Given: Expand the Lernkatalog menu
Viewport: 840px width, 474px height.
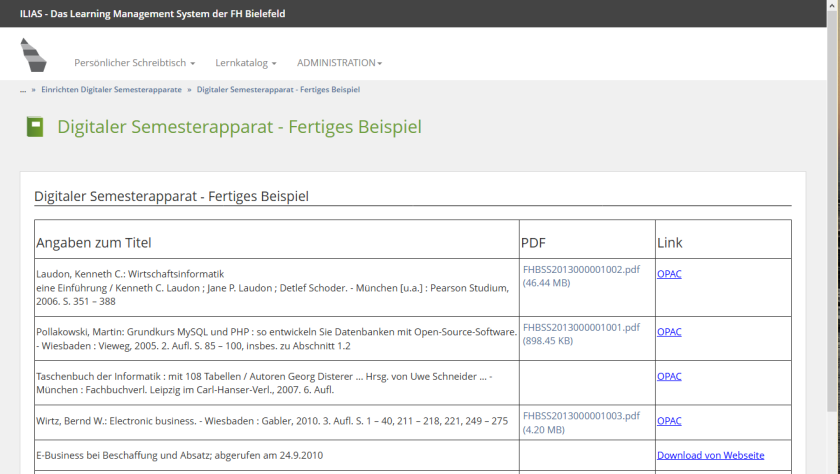Looking at the screenshot, I should pos(245,63).
